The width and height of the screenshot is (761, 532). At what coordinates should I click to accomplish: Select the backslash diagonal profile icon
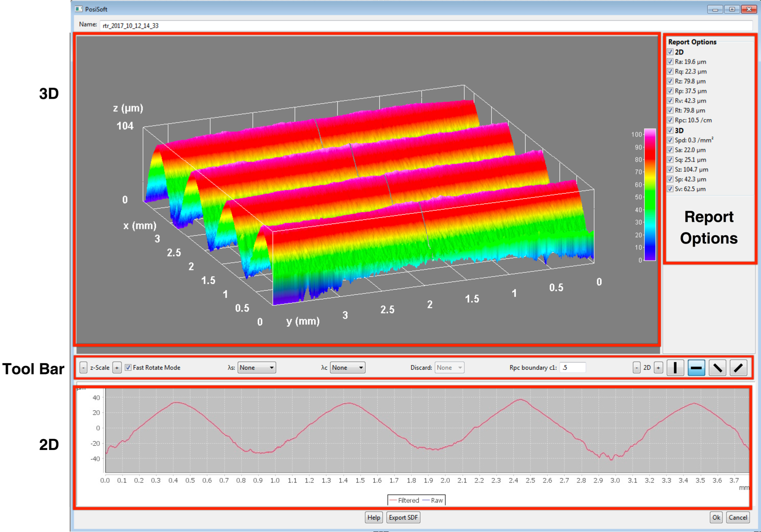tap(717, 368)
